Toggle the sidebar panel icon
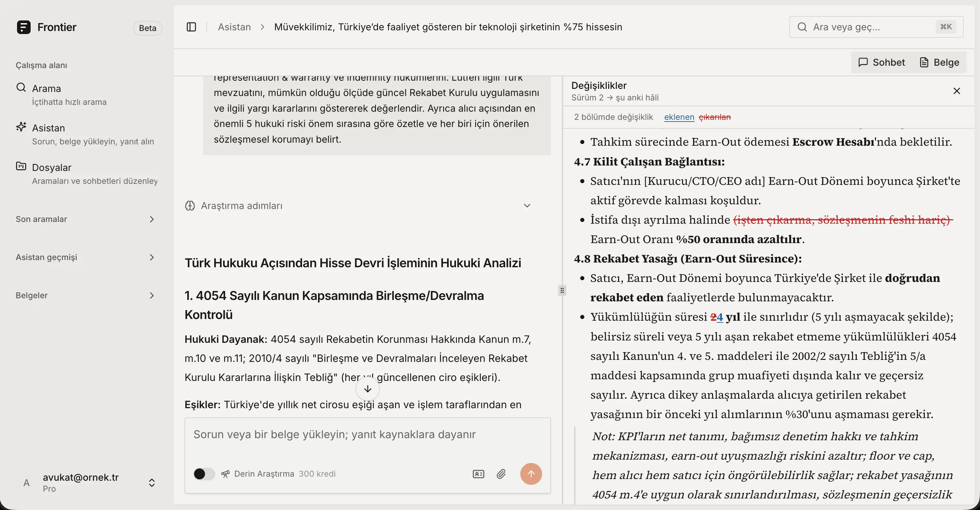980x510 pixels. pos(191,27)
